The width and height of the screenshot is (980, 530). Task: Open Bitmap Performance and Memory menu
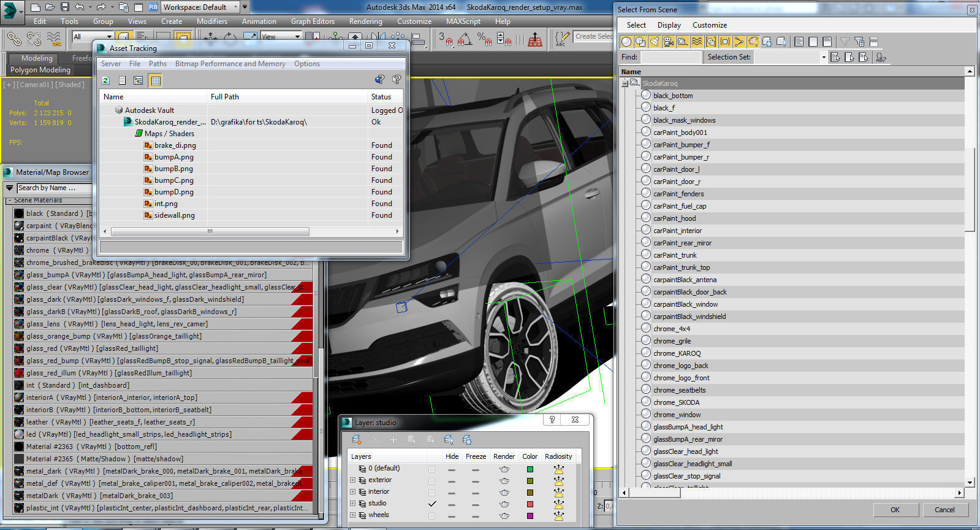230,64
